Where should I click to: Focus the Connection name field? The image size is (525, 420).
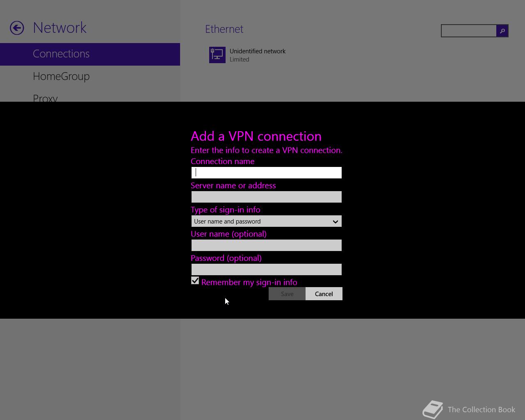266,173
